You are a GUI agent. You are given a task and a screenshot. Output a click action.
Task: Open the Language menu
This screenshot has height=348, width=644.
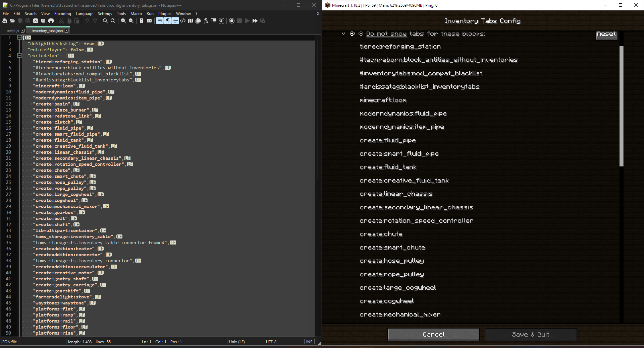pos(85,14)
